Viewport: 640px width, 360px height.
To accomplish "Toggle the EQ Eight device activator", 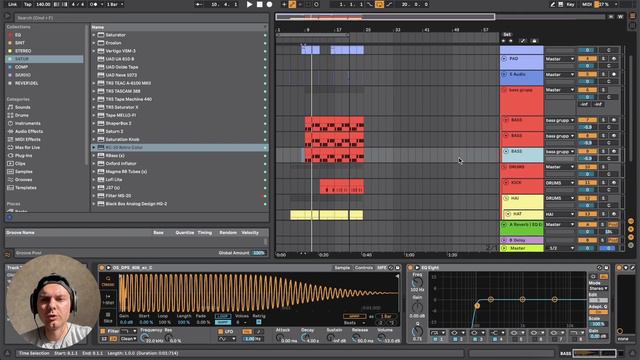I will (411, 268).
